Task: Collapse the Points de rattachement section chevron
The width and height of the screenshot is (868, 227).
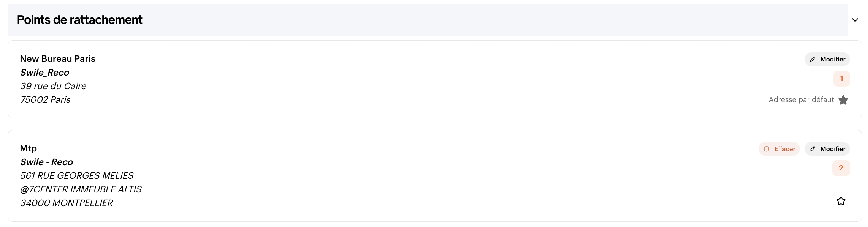Action: [855, 20]
